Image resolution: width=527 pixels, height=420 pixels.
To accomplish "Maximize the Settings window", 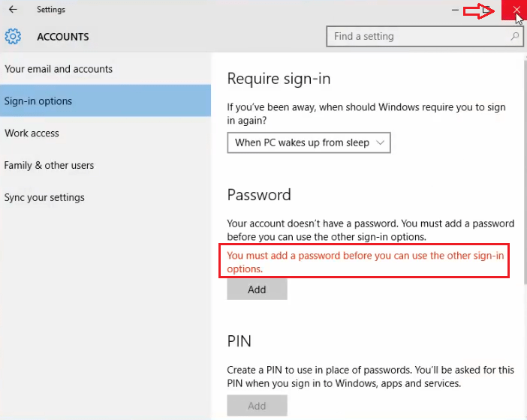I will coord(486,10).
